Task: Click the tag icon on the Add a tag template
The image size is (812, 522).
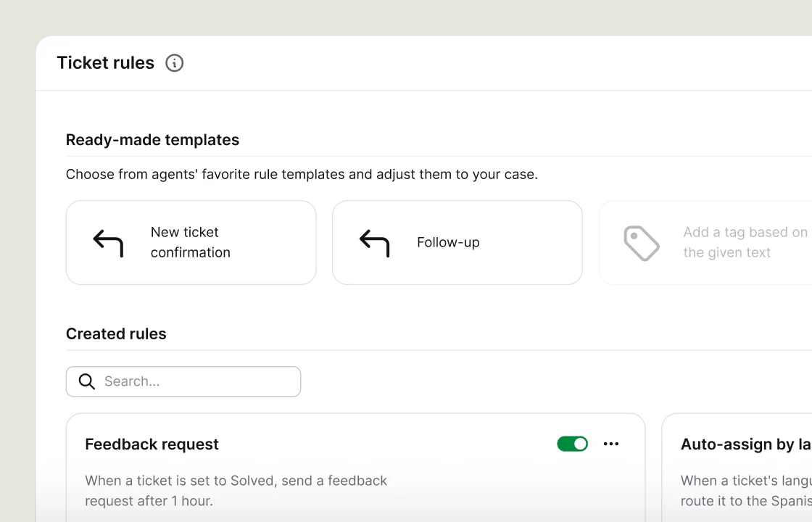Action: [x=642, y=243]
